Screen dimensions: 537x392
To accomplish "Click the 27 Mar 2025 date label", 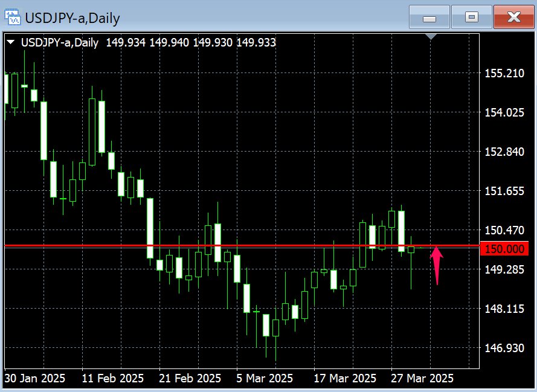I will (x=422, y=378).
